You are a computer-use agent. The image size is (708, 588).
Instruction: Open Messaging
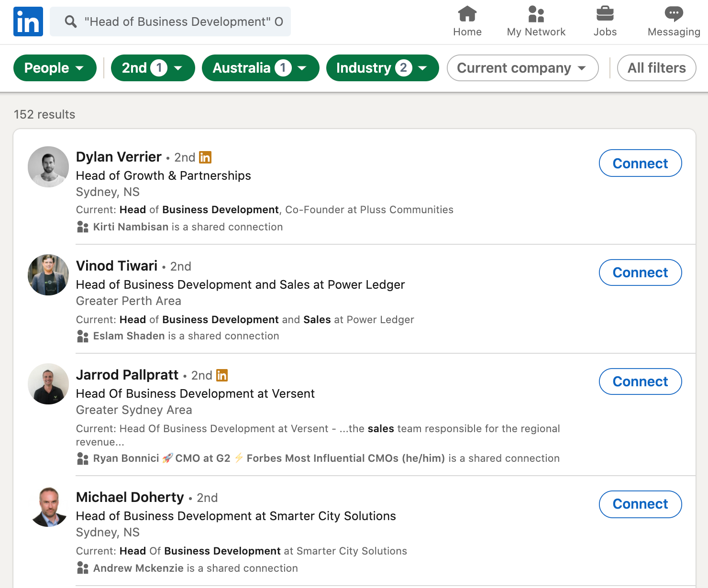coord(674,15)
